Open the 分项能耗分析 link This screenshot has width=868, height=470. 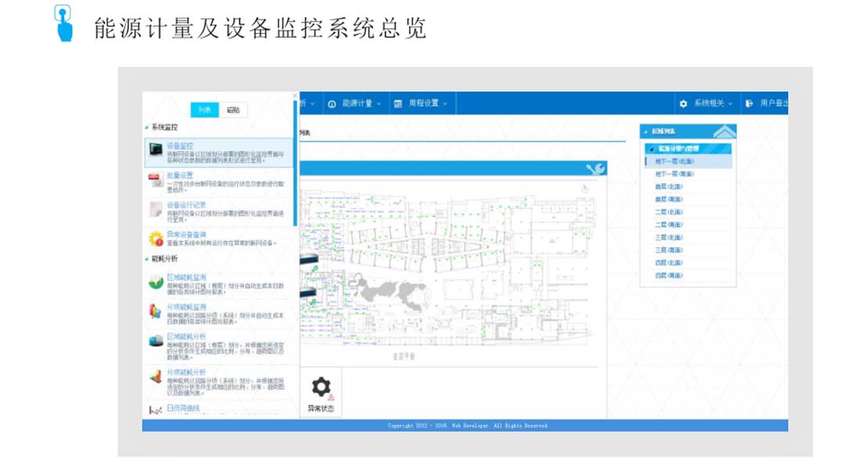186,372
